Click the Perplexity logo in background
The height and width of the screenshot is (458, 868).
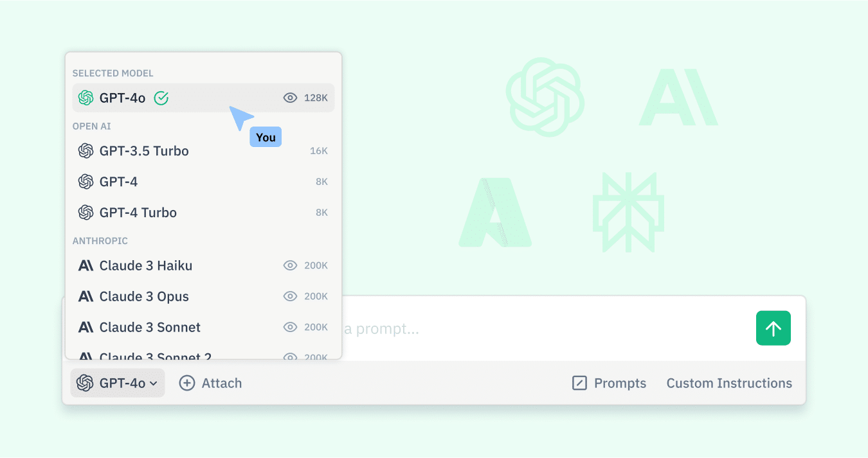(x=628, y=212)
